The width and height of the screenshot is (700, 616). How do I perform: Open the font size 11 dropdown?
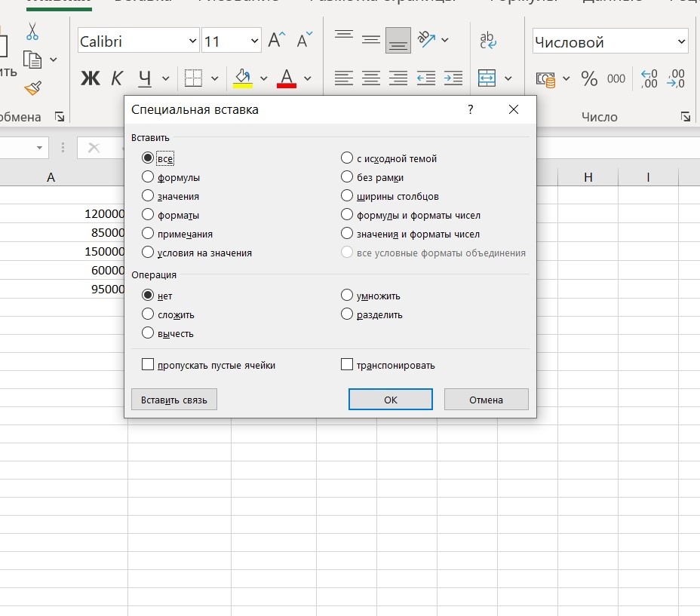coord(254,41)
